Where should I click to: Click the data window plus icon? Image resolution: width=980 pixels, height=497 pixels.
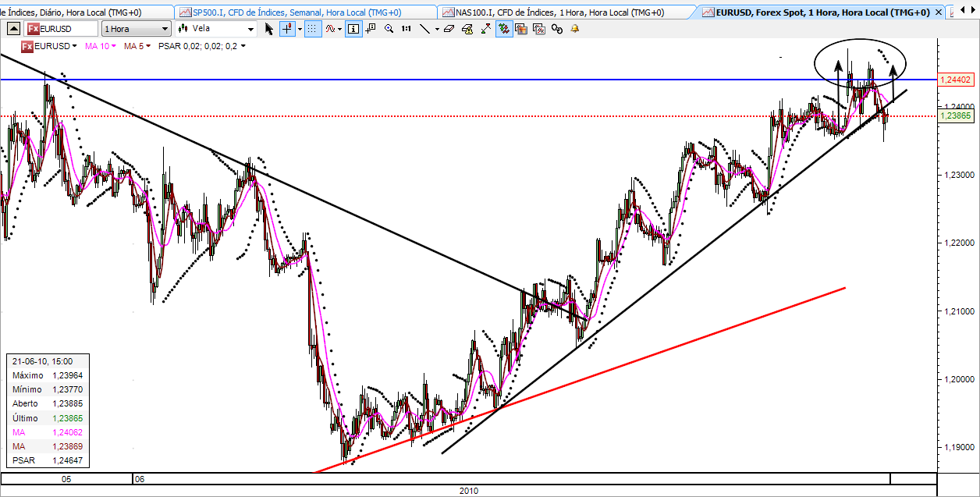click(371, 28)
